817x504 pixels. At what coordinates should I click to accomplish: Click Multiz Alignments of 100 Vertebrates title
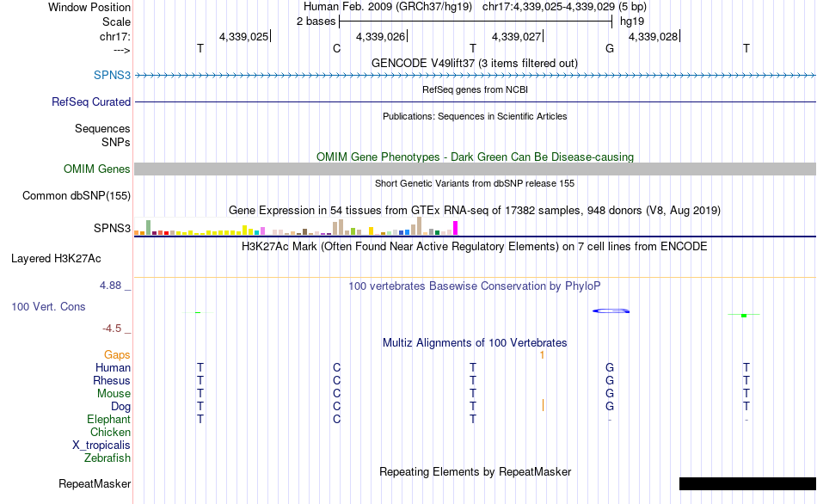[x=475, y=342]
